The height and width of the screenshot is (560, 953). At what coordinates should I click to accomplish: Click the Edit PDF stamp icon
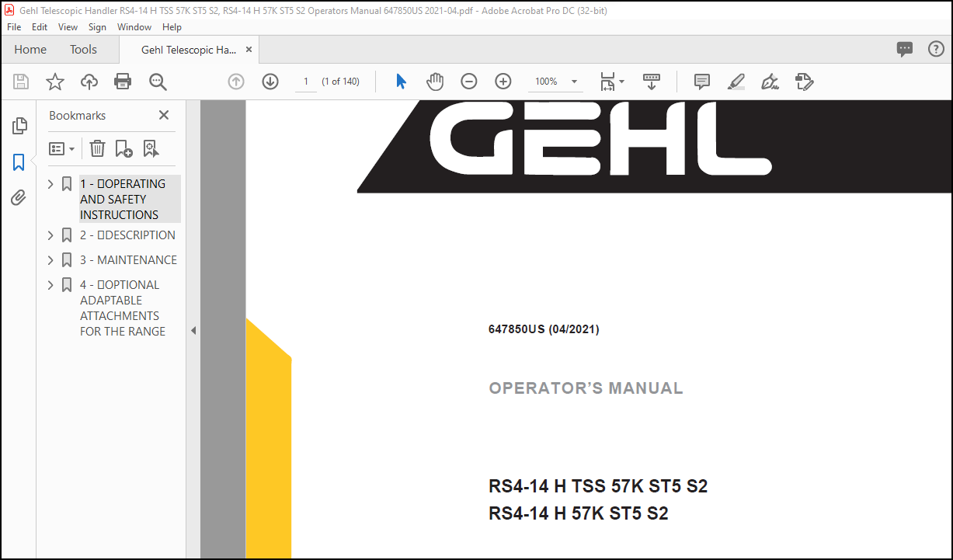(x=804, y=82)
